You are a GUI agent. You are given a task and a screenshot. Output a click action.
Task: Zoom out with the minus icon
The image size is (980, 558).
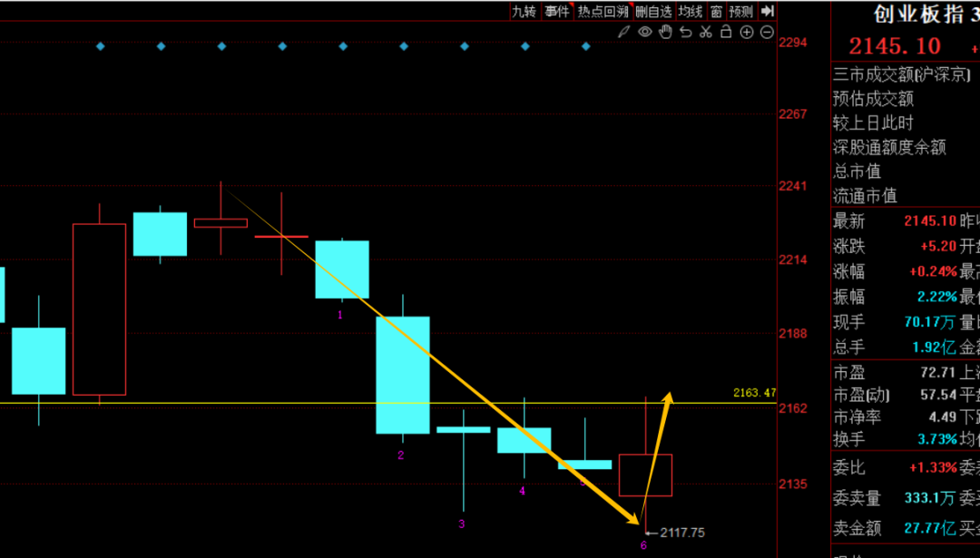(x=767, y=33)
